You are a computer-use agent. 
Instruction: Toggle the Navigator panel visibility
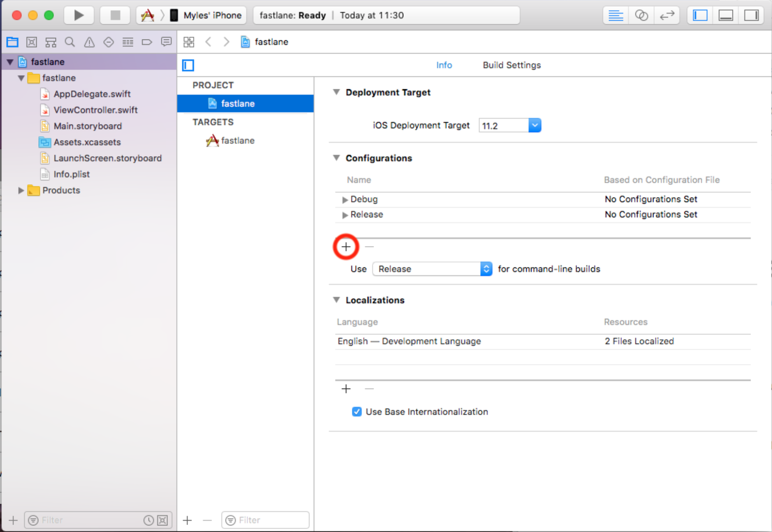tap(700, 16)
